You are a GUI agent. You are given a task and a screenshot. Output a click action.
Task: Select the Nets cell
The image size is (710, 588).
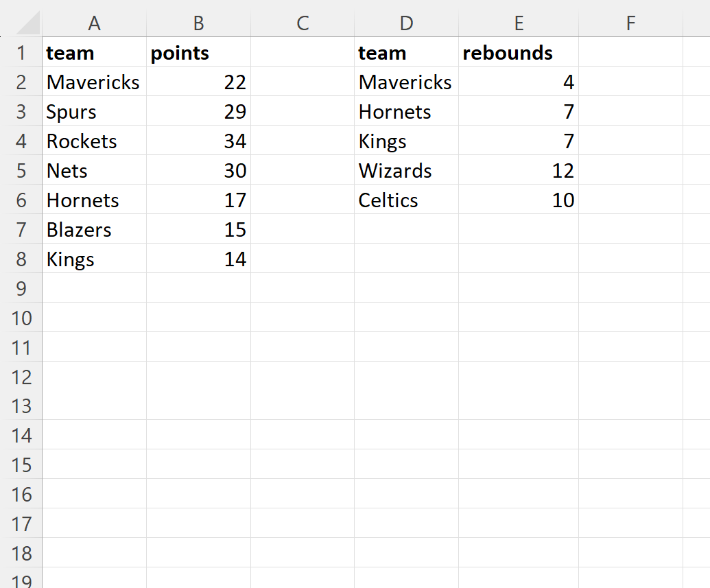94,171
